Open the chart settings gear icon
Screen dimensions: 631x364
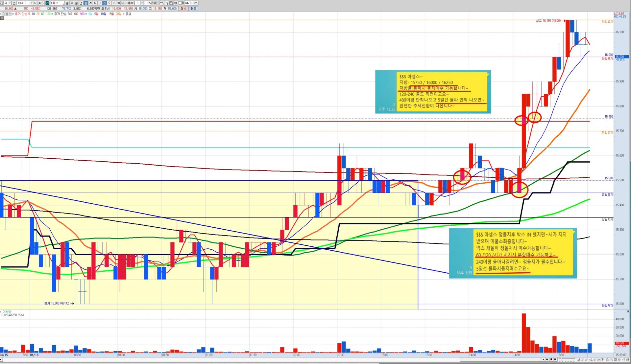click(x=176, y=3)
